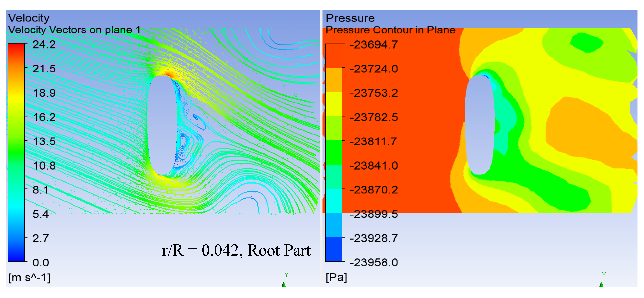
Task: Click the yellow swatch in the pressure legend
Action: (334, 104)
